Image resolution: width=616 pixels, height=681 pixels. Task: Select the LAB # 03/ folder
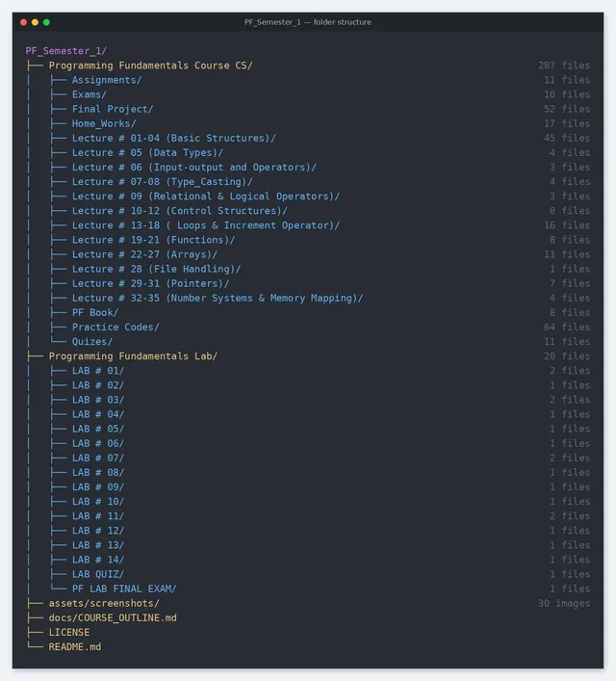[x=98, y=400]
